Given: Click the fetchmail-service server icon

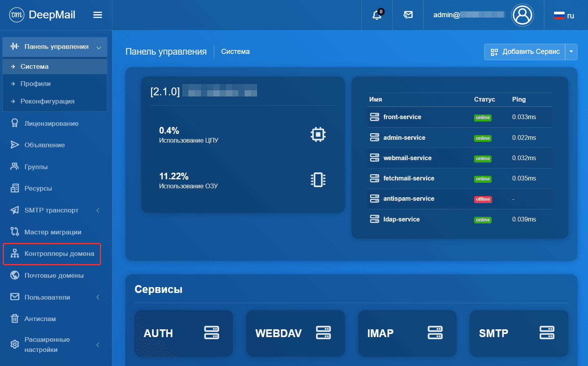Looking at the screenshot, I should point(375,178).
